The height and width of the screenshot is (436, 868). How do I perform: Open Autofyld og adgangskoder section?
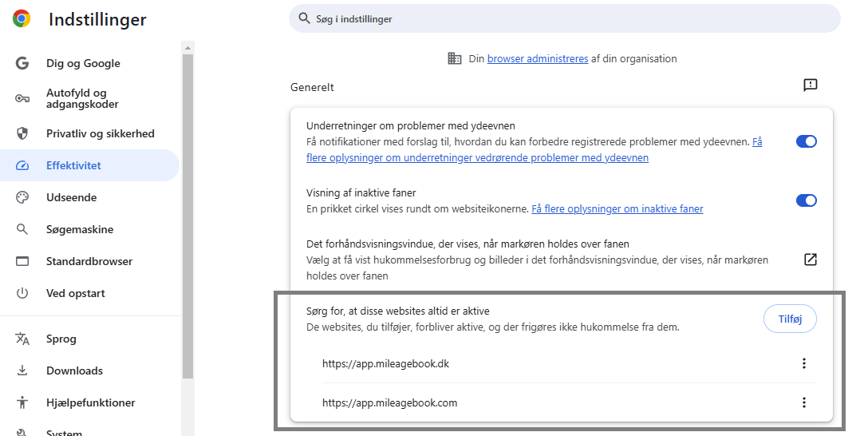point(89,98)
